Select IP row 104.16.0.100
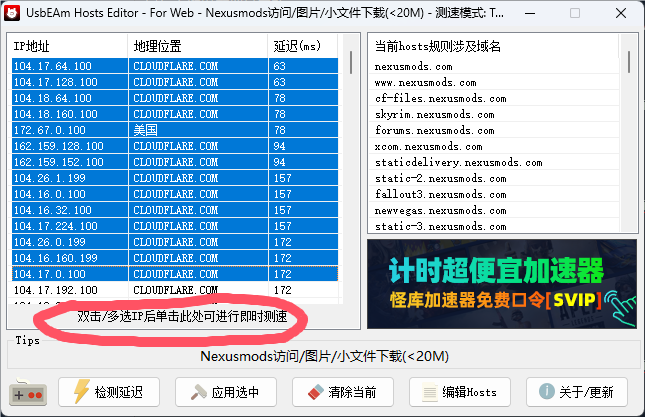This screenshot has height=417, width=645. tap(175, 195)
